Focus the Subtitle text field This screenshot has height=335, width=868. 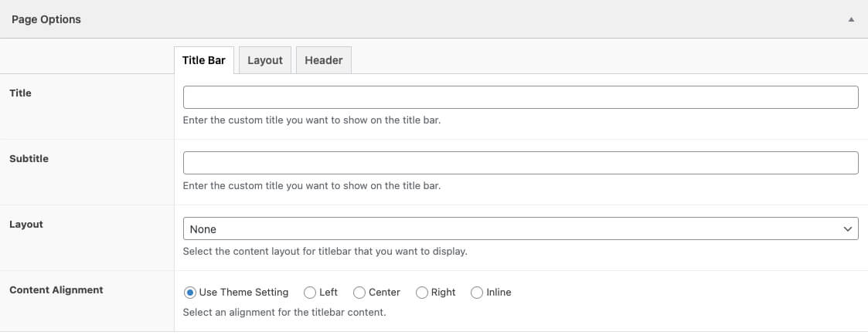[x=520, y=163]
